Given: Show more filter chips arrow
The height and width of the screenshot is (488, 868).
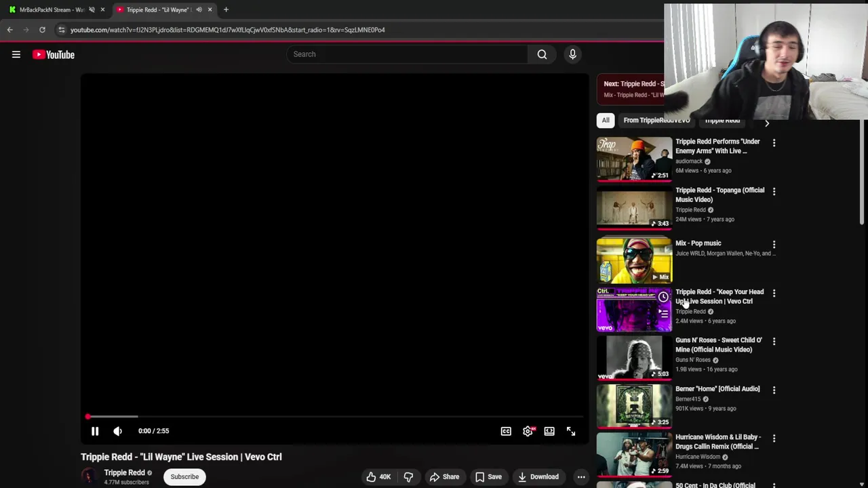Looking at the screenshot, I should (767, 123).
